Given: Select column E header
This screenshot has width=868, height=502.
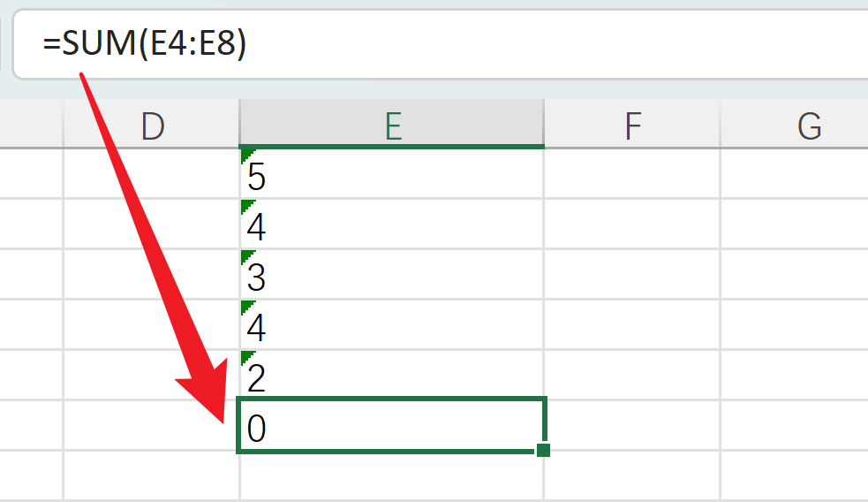Looking at the screenshot, I should point(392,126).
